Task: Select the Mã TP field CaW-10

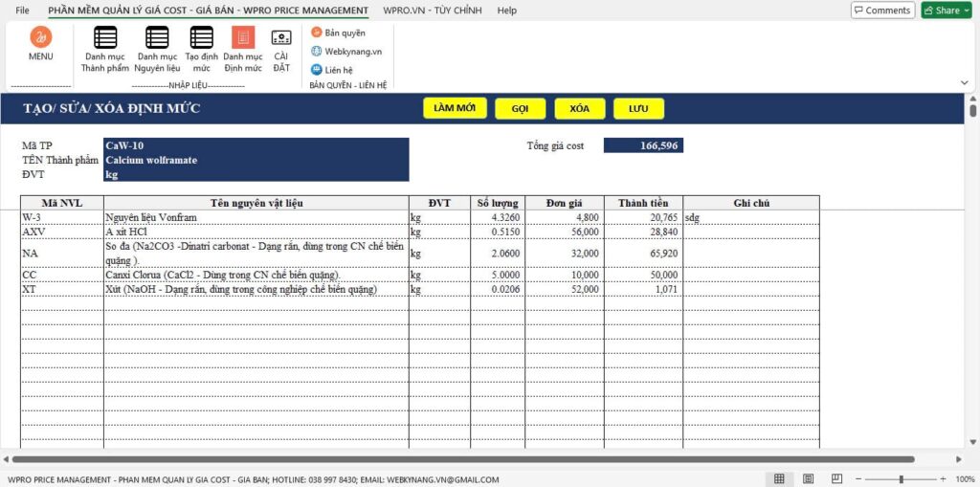Action: (256, 145)
